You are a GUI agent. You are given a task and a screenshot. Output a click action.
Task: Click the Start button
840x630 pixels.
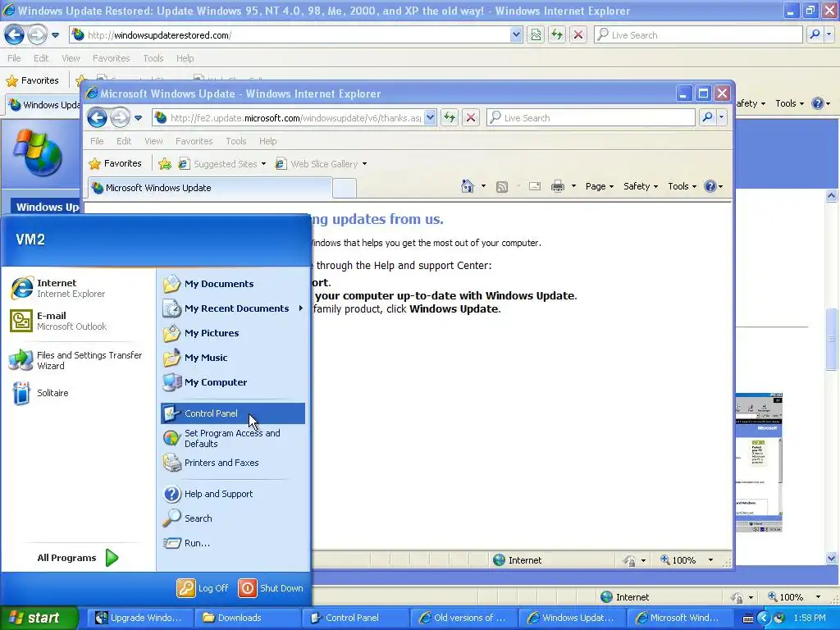click(x=39, y=618)
